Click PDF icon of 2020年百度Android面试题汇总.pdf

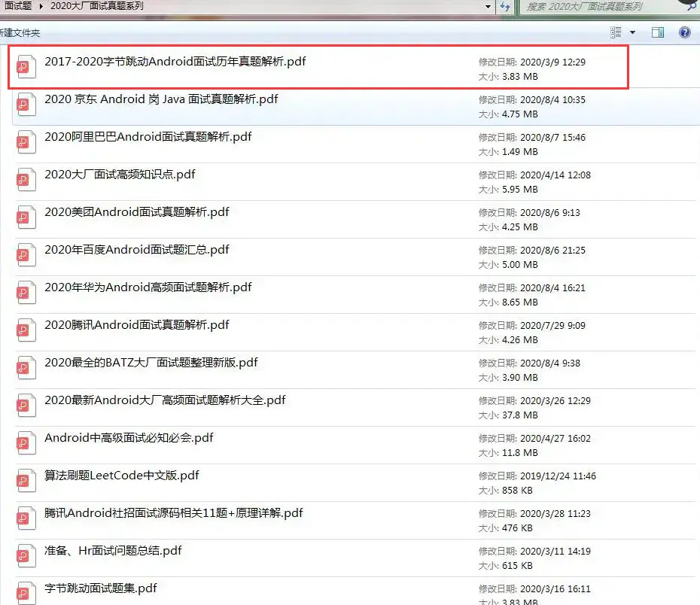point(26,255)
